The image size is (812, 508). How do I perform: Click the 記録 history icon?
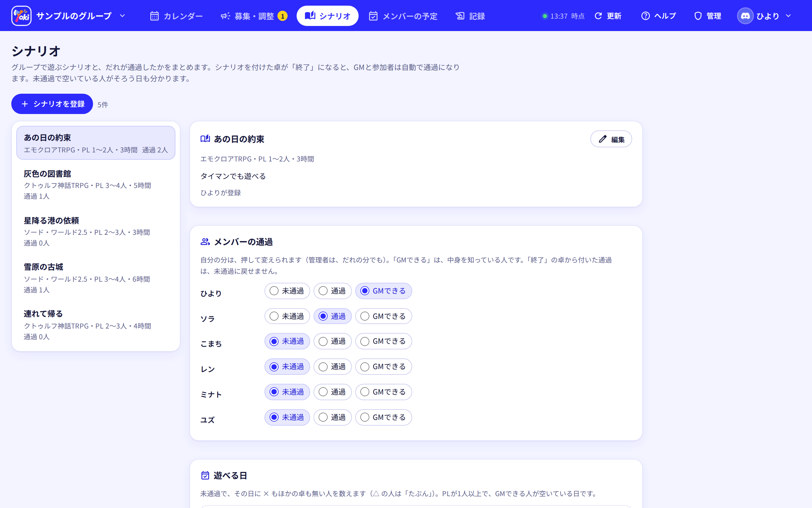460,16
